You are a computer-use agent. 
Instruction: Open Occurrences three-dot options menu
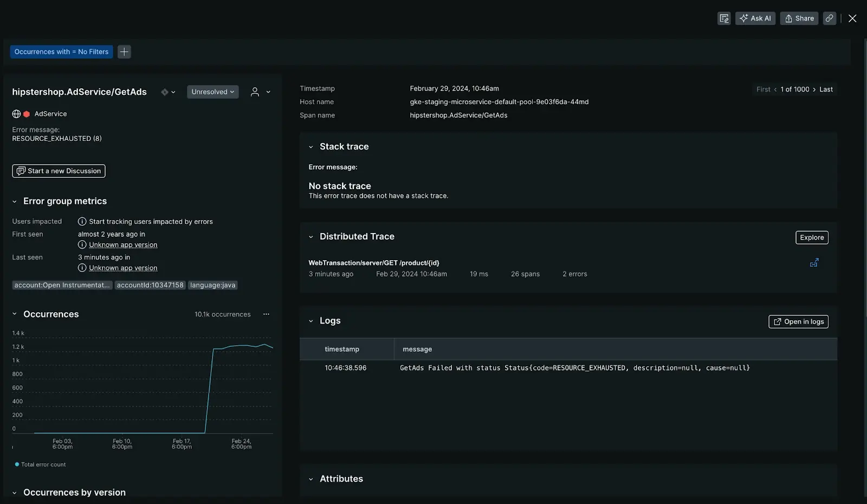(266, 314)
